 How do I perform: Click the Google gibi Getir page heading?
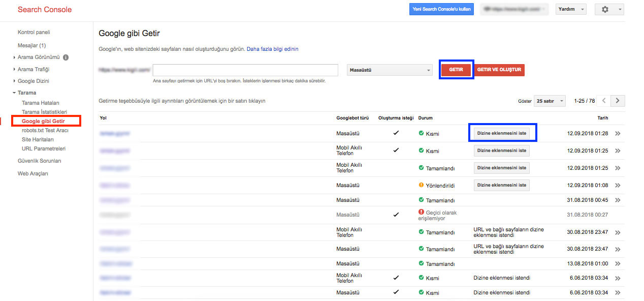click(129, 34)
